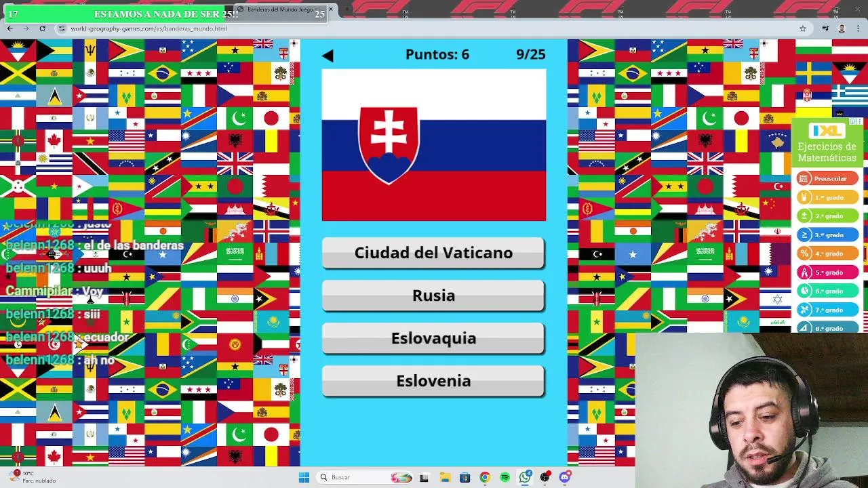The height and width of the screenshot is (488, 868).
Task: Open the Chrome three-dot menu
Action: [856, 28]
